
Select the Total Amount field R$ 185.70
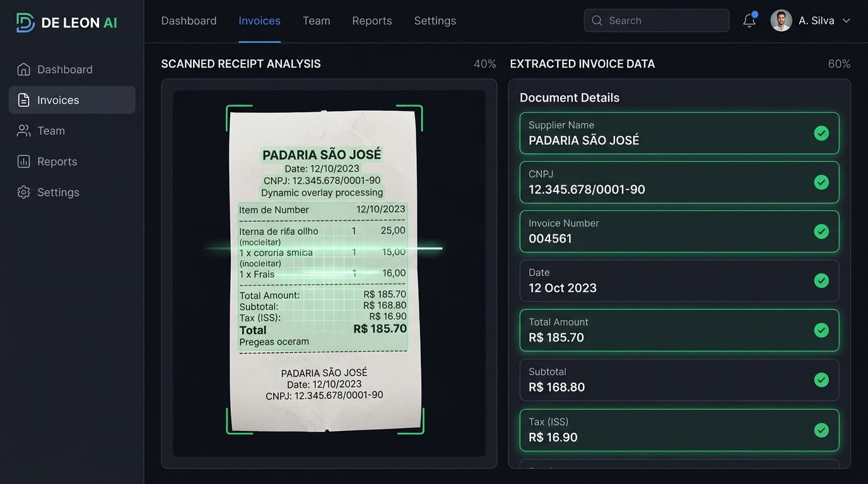click(679, 330)
